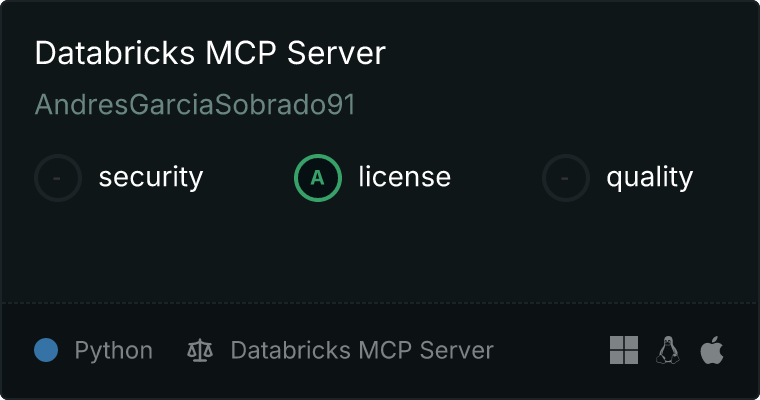Click the blue Python language dot
The width and height of the screenshot is (760, 400).
46,350
